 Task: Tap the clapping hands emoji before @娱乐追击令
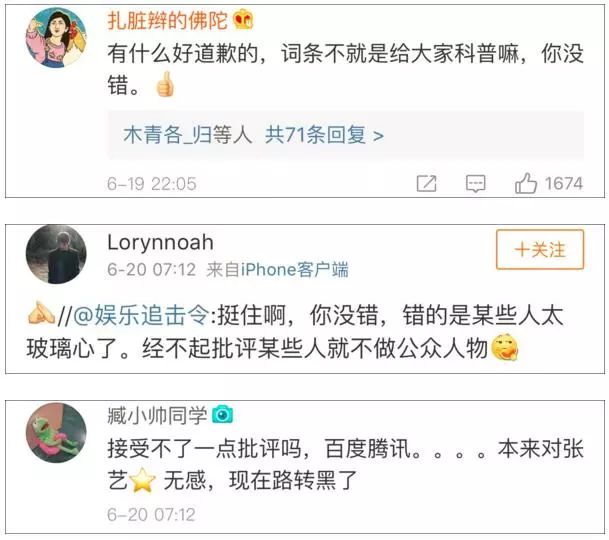(41, 313)
